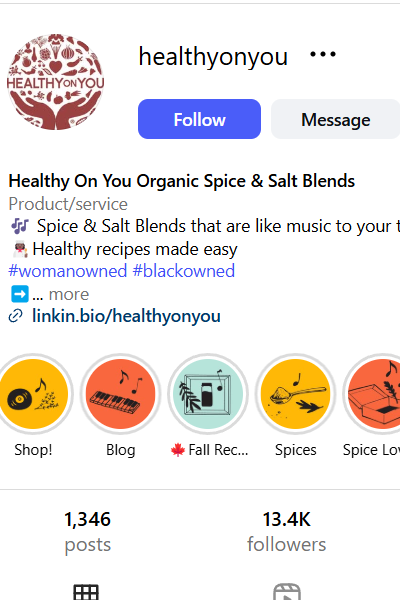Click the link chain icon beside linkin.bio

(x=15, y=316)
